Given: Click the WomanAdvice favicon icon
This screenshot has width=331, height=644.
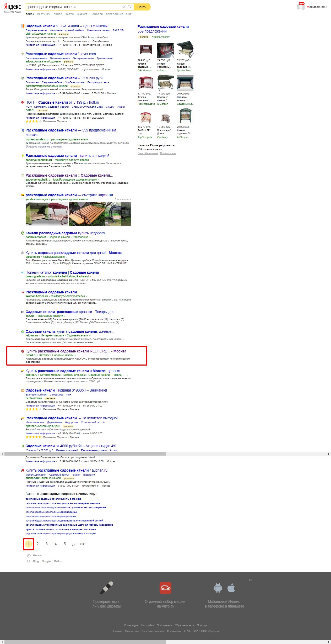Looking at the screenshot, I should point(23,292).
